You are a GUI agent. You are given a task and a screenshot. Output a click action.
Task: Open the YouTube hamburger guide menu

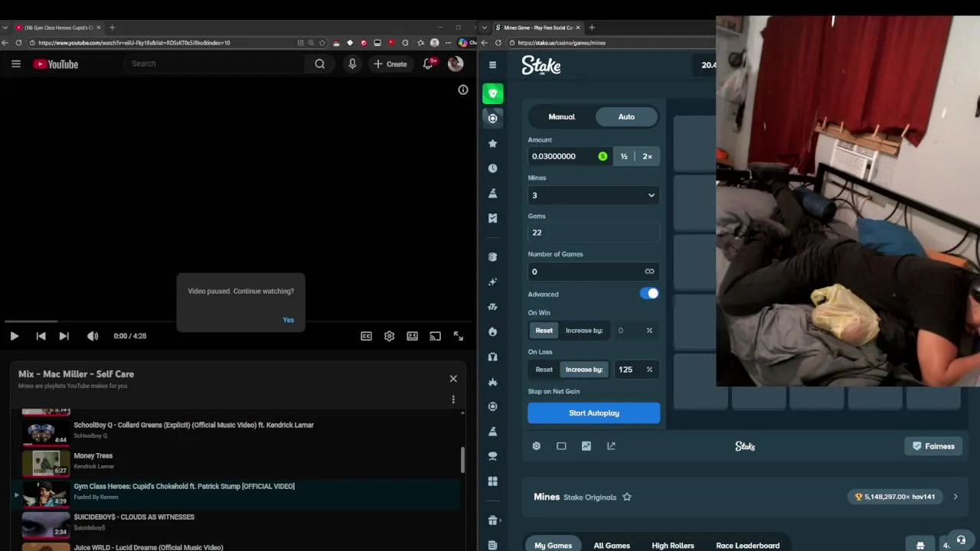(16, 64)
